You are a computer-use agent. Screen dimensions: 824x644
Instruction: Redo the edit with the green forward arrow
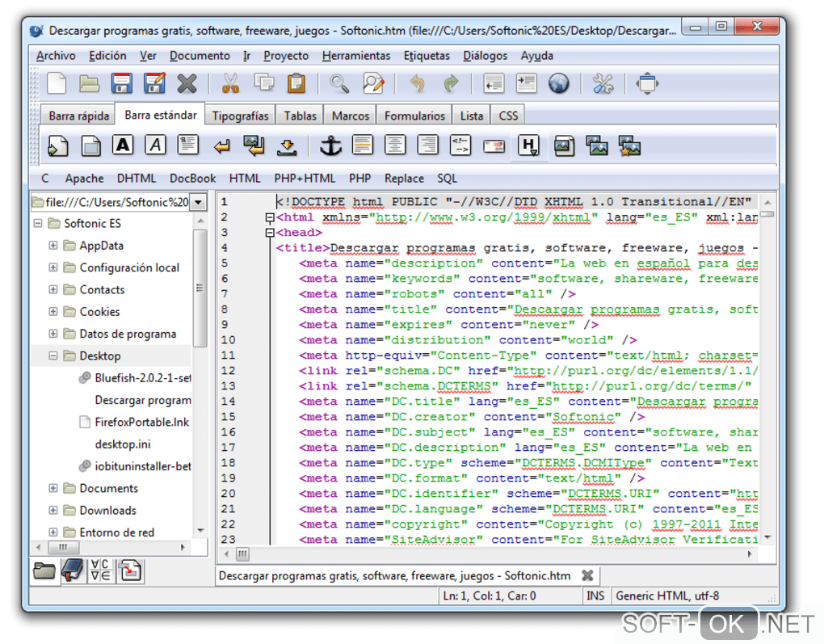pos(451,83)
